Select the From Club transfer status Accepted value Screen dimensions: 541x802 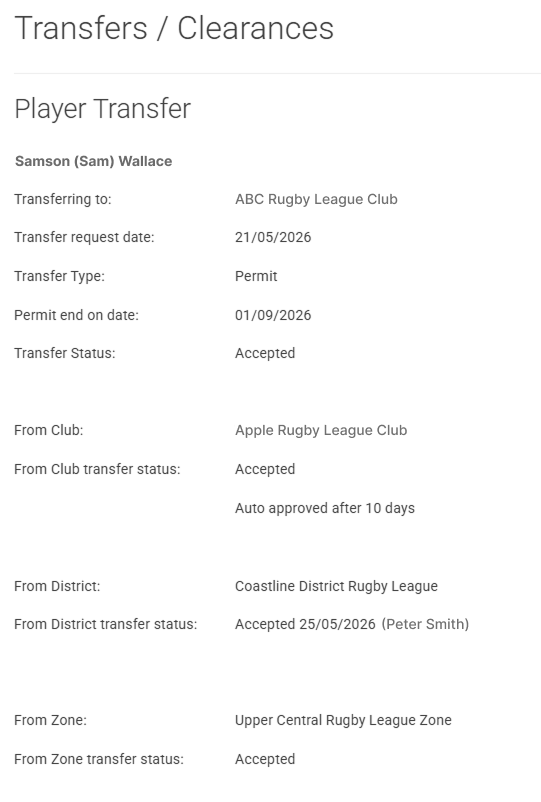265,470
